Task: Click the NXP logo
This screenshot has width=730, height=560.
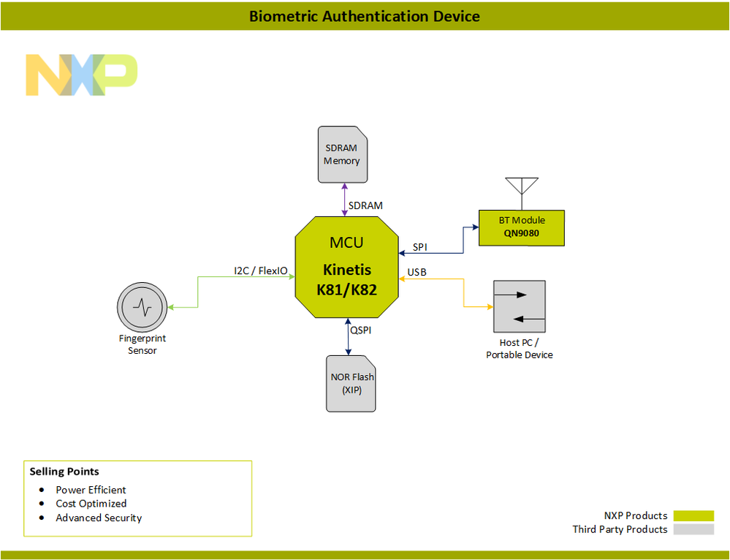Action: click(81, 75)
